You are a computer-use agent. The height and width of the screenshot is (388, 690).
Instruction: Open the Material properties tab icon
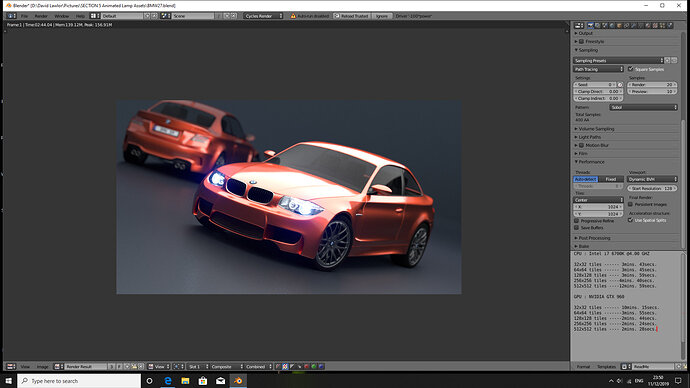click(648, 26)
